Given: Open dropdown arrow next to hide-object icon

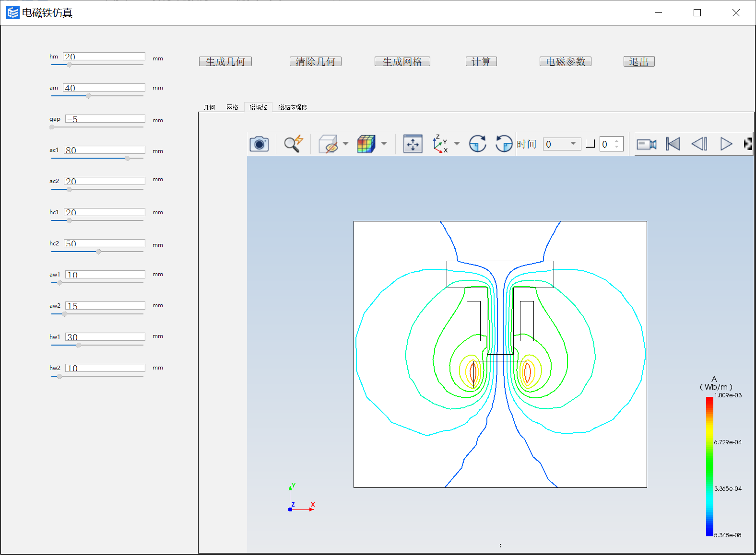Looking at the screenshot, I should pyautogui.click(x=345, y=144).
